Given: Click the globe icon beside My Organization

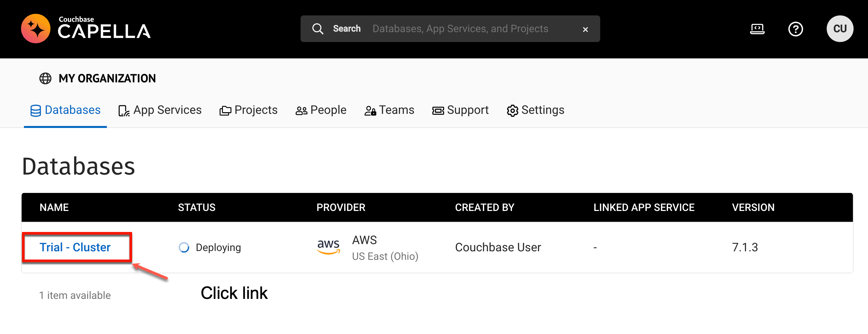Looking at the screenshot, I should tap(45, 78).
